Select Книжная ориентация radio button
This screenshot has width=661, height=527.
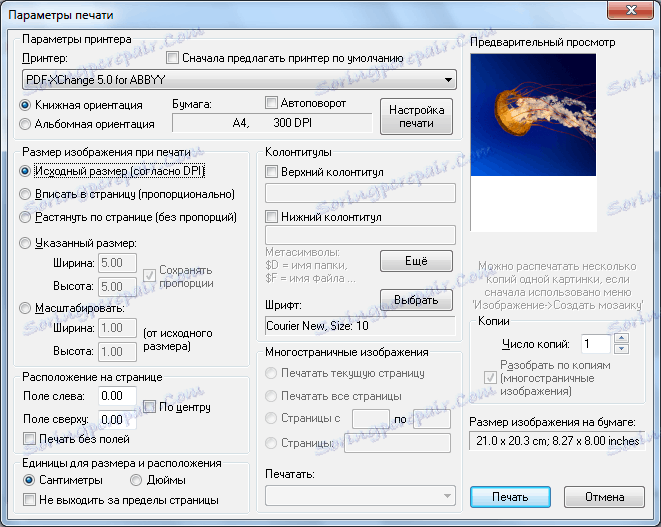point(25,105)
